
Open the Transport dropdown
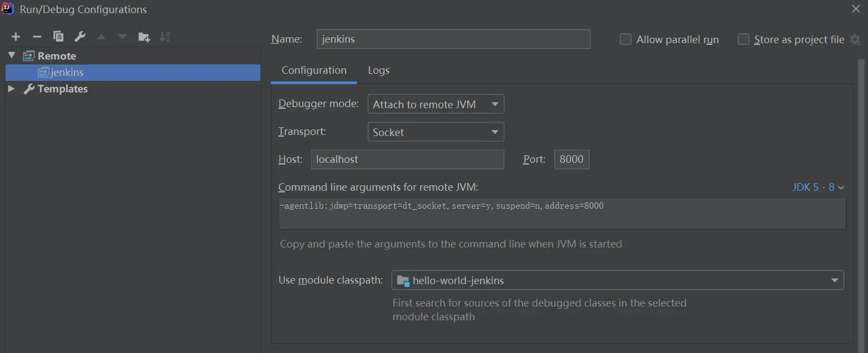(436, 132)
